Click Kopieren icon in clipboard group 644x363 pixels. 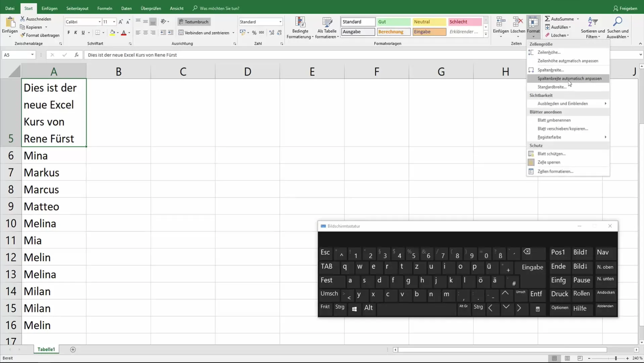pyautogui.click(x=22, y=27)
